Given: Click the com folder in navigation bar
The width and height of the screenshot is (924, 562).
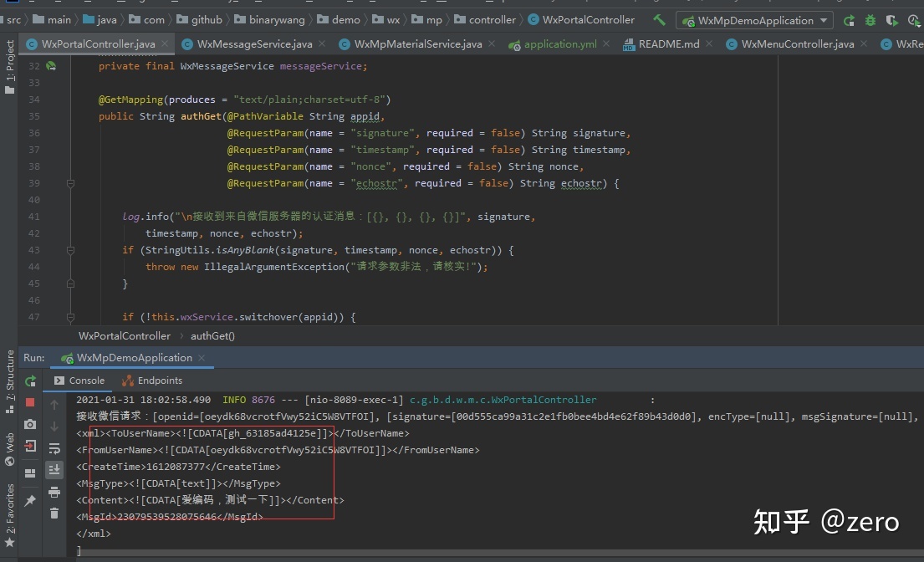Looking at the screenshot, I should pos(147,20).
